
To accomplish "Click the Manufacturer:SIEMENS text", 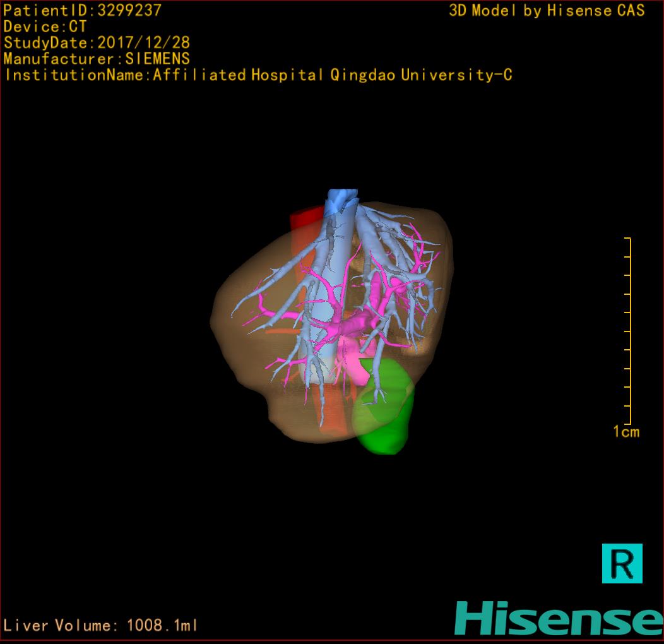I will (97, 59).
